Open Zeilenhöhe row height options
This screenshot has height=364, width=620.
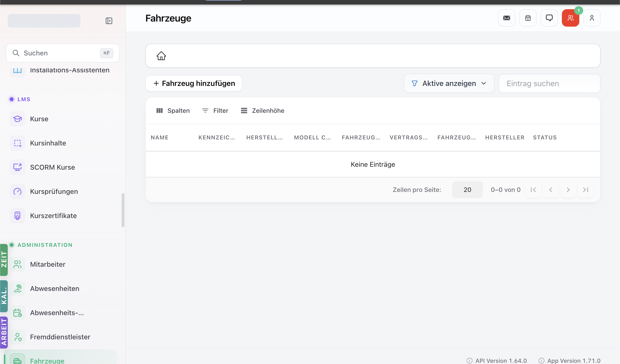[x=263, y=111]
